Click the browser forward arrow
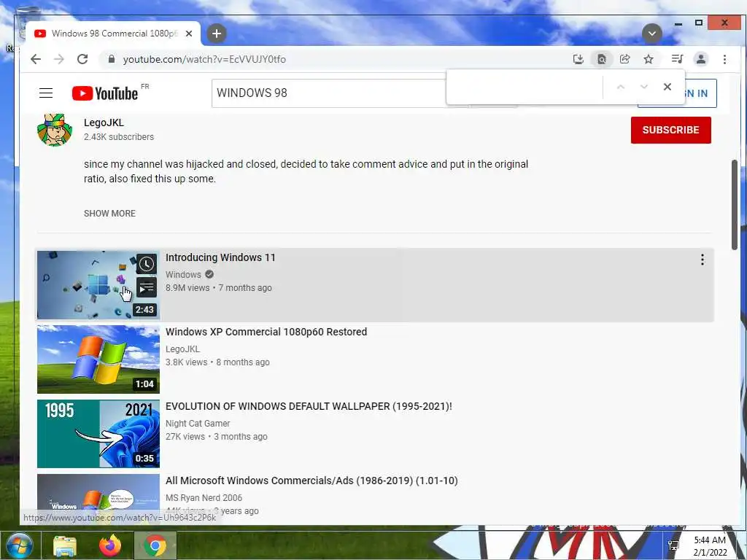The image size is (747, 560). [59, 59]
